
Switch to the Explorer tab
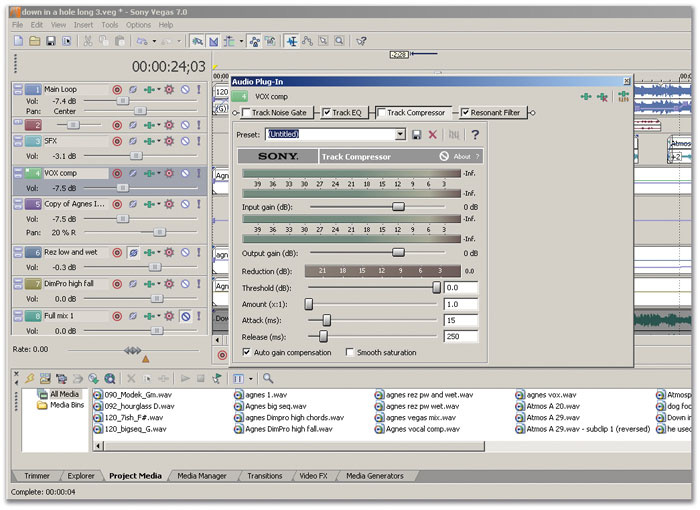[x=81, y=476]
